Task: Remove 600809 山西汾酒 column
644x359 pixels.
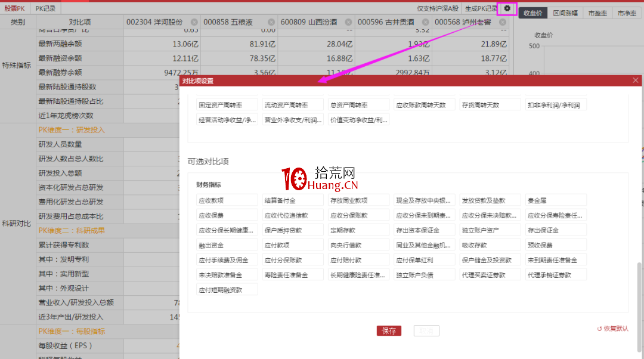Action: (x=348, y=22)
